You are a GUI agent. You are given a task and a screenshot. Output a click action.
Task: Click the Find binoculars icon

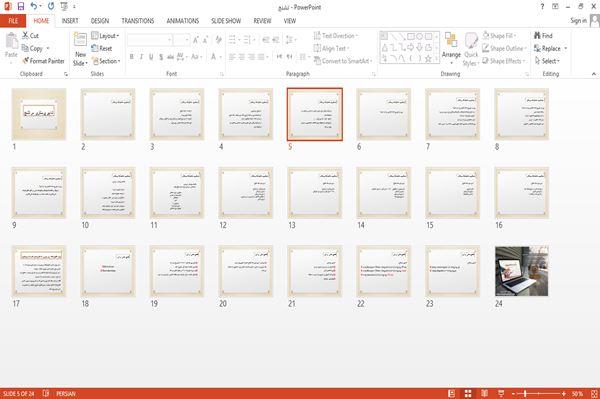click(538, 36)
